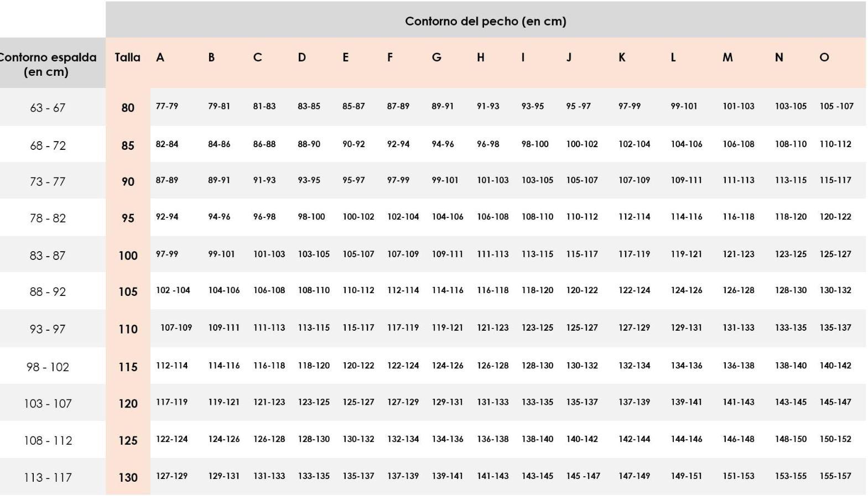
Task: Click cup column header 'H'
Action: [481, 57]
